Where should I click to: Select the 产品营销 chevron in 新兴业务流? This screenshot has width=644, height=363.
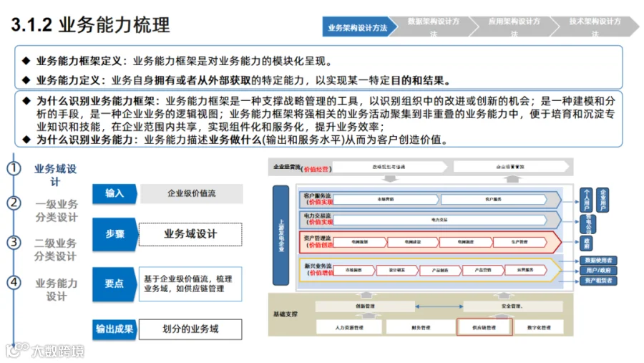click(483, 270)
